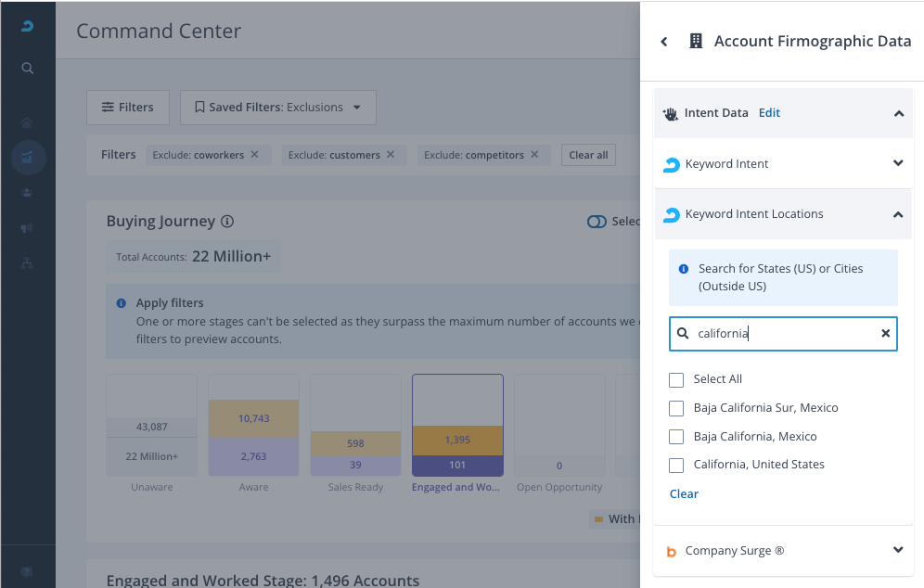
Task: Collapse Keyword Intent Locations section
Action: (x=897, y=214)
